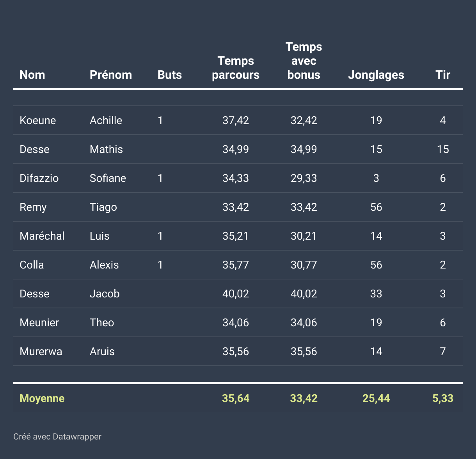This screenshot has height=459, width=476.
Task: Click the Nom column header
Action: tap(32, 75)
